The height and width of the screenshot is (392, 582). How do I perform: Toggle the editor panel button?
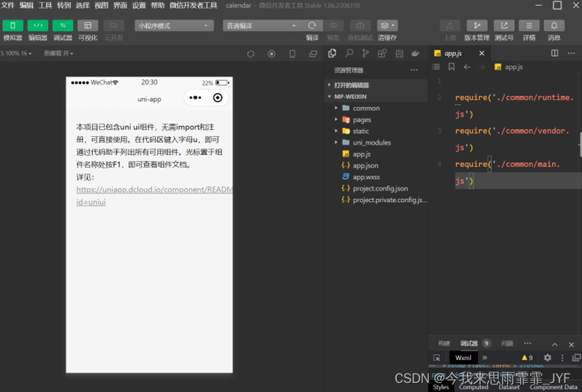[38, 26]
